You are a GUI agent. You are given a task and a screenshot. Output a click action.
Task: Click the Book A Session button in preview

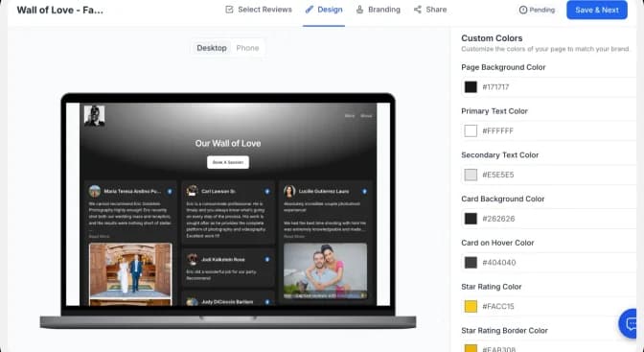coord(228,162)
